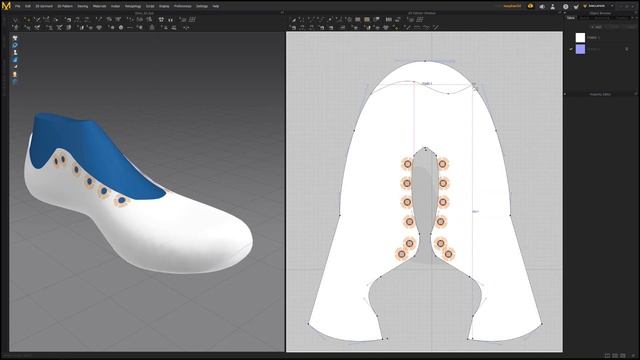Open the Sewing menu

tap(82, 6)
